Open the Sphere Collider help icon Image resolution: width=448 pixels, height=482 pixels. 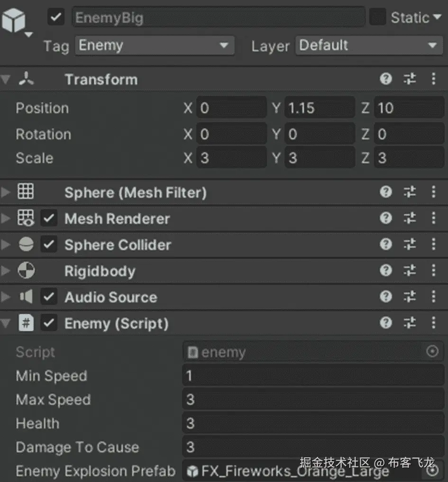386,245
